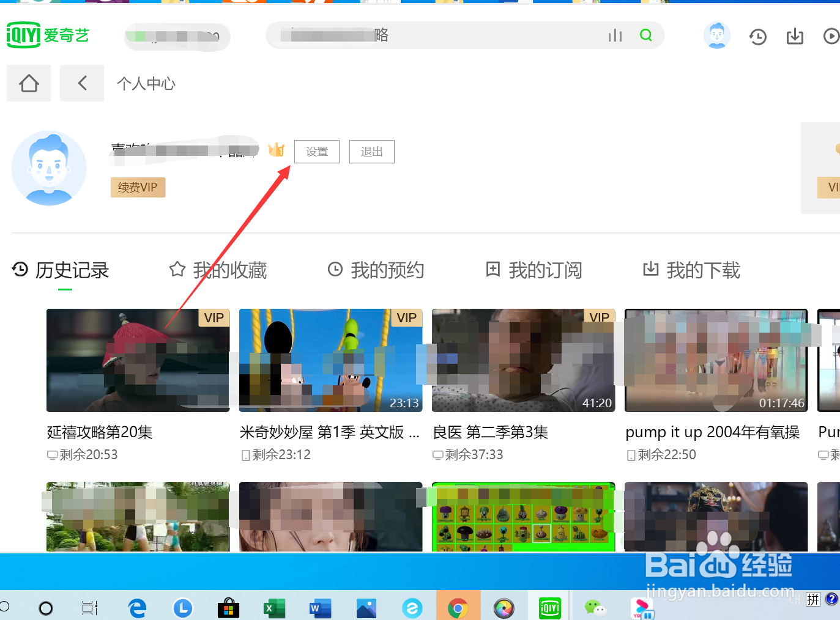This screenshot has height=620, width=840.
Task: Open the outdoor runners thumbnail in second row
Action: 138,517
